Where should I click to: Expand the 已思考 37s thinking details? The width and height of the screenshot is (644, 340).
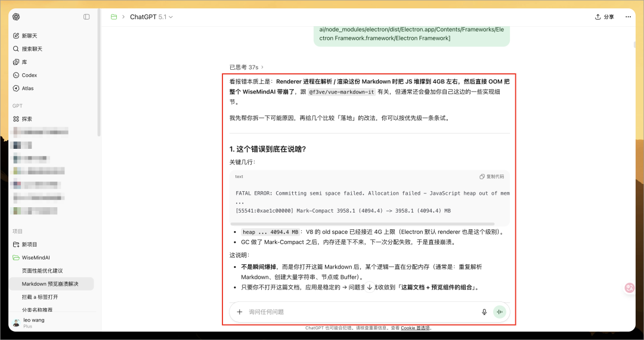click(x=246, y=67)
